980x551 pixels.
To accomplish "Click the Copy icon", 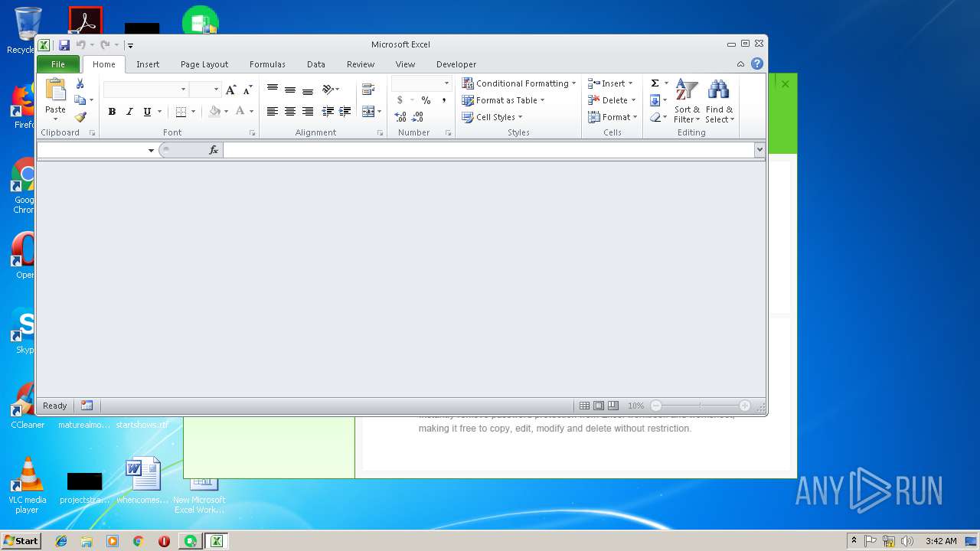I will pos(80,100).
